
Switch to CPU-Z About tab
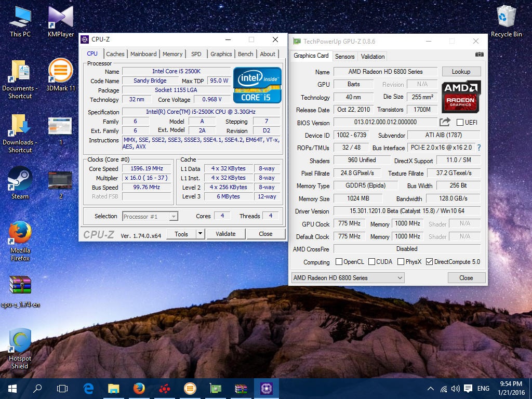pyautogui.click(x=268, y=54)
